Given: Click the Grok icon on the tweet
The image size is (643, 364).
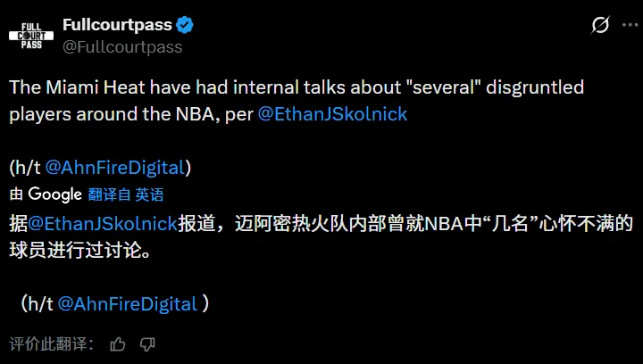Looking at the screenshot, I should click(x=600, y=25).
